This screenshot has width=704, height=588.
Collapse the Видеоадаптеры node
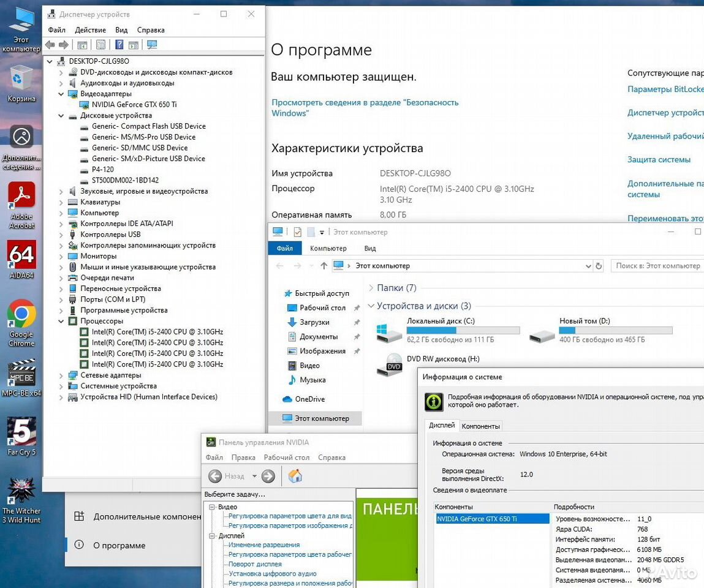61,94
